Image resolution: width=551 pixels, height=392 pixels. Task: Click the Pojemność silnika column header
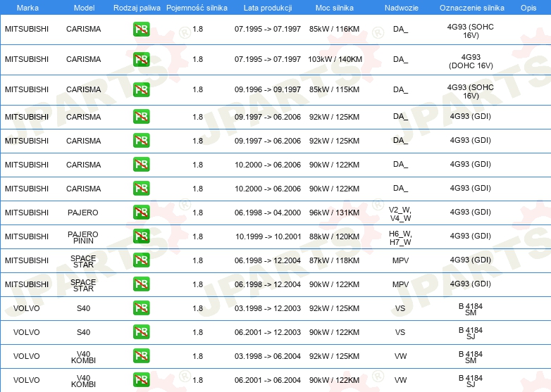tap(197, 8)
